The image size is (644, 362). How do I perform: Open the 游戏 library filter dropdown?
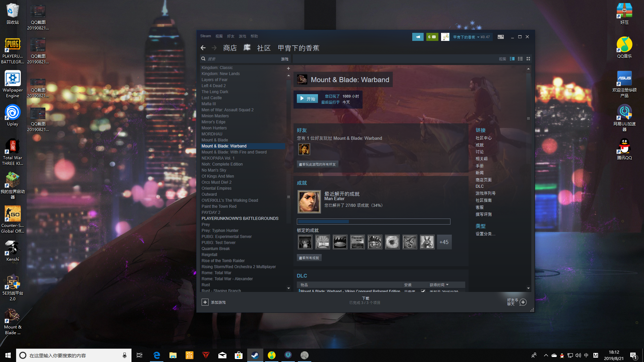[284, 59]
